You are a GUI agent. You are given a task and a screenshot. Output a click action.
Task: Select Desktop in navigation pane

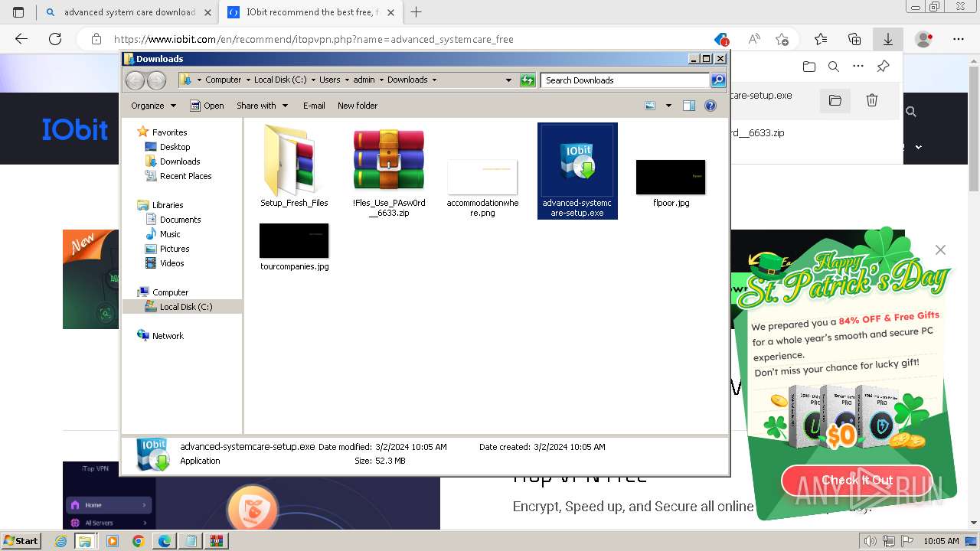175,147
